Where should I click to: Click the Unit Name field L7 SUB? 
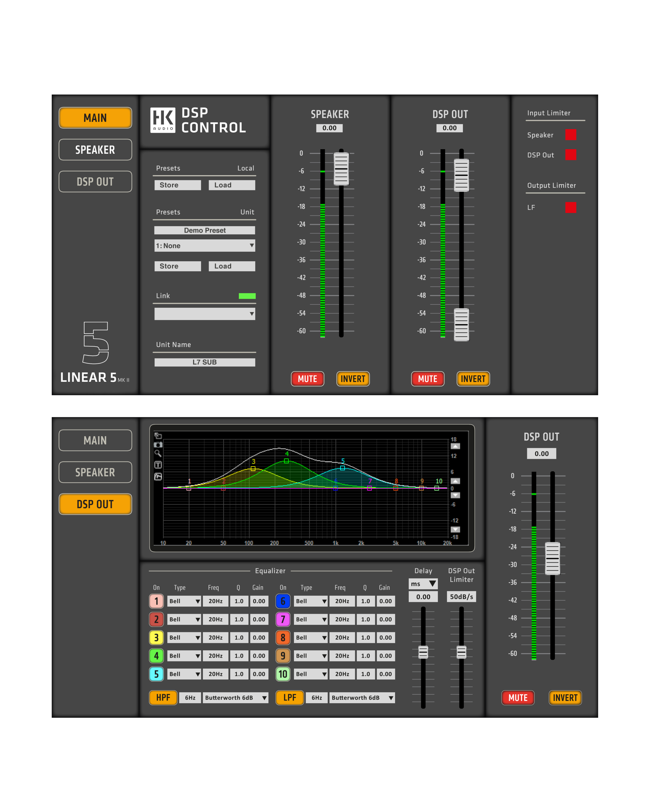point(205,362)
